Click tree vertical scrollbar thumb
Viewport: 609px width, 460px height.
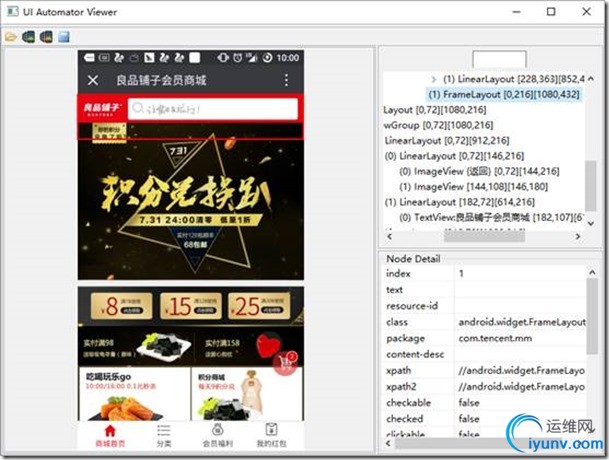click(591, 186)
